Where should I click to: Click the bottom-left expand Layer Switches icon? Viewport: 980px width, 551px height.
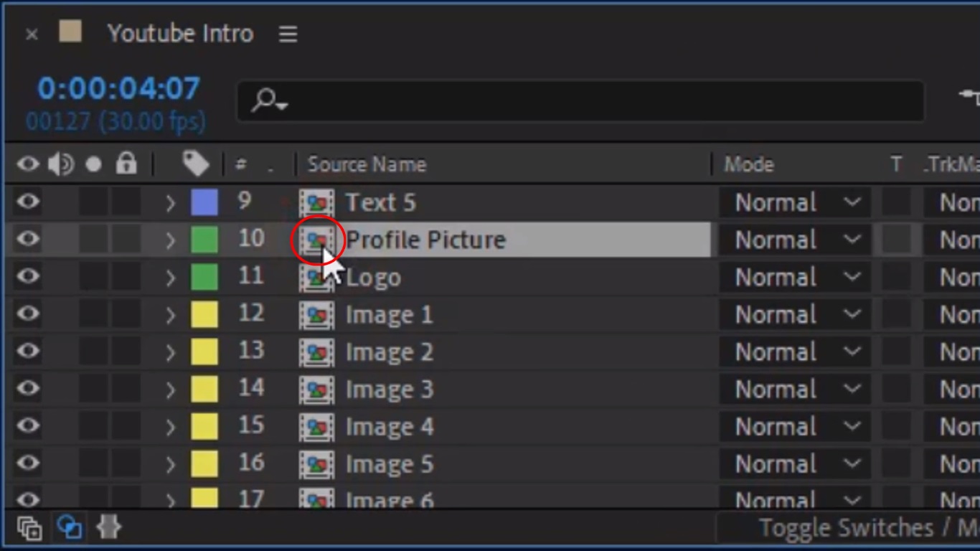tap(29, 528)
